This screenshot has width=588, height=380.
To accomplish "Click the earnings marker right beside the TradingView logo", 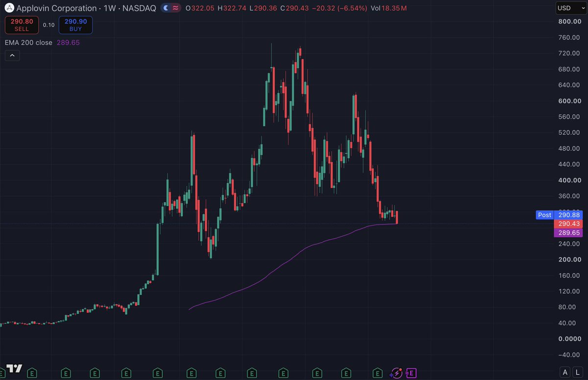I will (31, 373).
